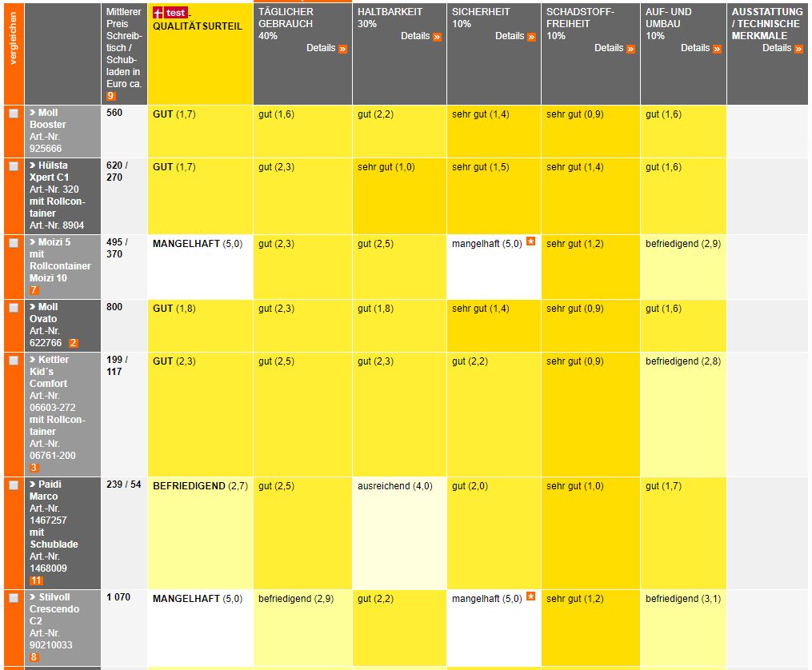Click arrow icon next to Täglicher Gebrauch Details
This screenshot has width=812, height=670.
click(342, 49)
